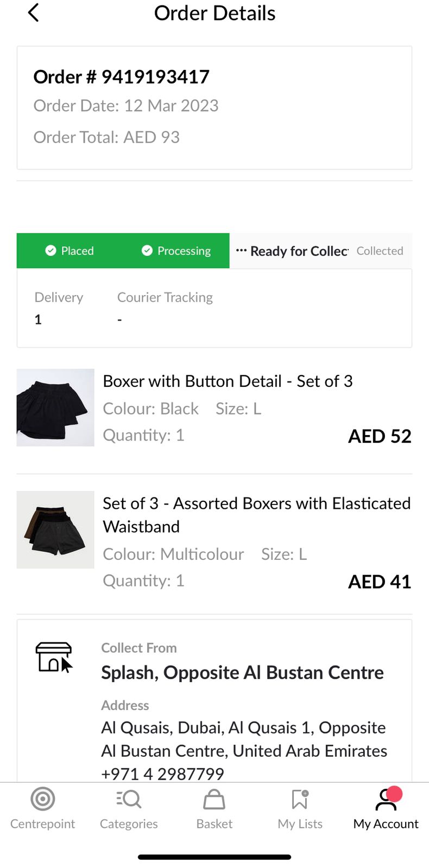Open the My Lists bookmark icon
The height and width of the screenshot is (868, 429).
(x=300, y=799)
